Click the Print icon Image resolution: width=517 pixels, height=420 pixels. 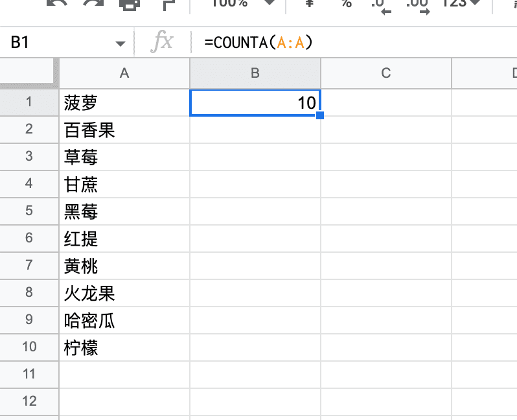click(x=130, y=4)
